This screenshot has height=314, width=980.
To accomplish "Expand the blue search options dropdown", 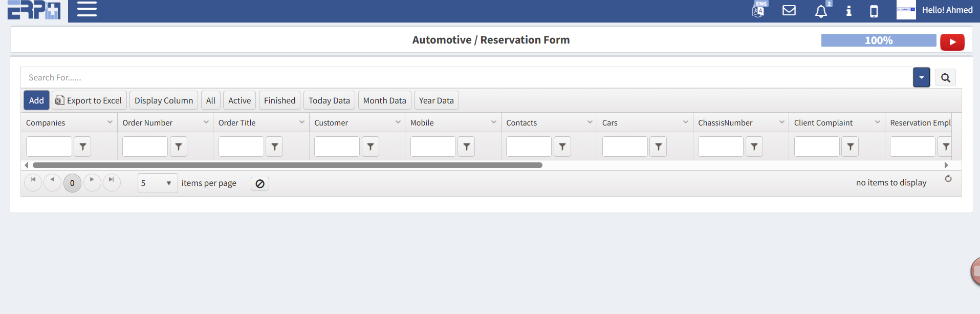I will click(x=921, y=78).
